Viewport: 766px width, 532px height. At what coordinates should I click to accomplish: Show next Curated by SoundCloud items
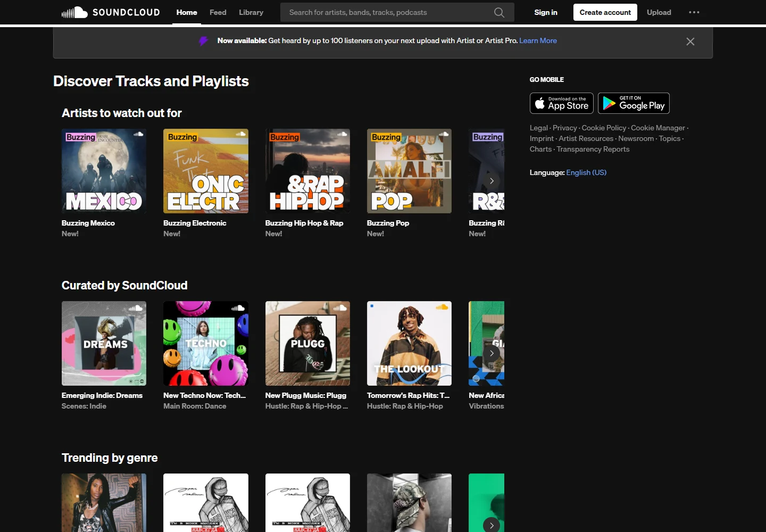pyautogui.click(x=492, y=353)
